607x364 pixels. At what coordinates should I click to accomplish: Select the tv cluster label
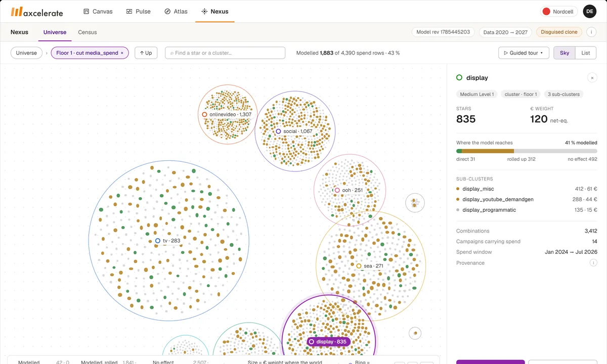(x=167, y=241)
